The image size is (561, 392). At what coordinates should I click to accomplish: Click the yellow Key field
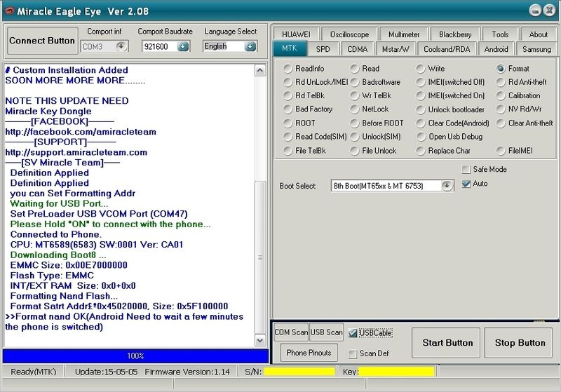click(x=396, y=372)
